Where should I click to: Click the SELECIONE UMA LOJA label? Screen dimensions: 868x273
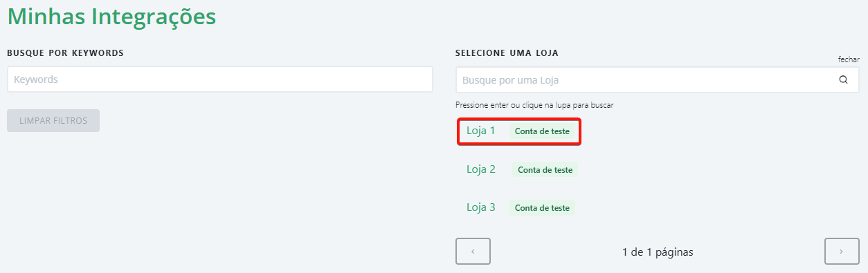(x=507, y=53)
